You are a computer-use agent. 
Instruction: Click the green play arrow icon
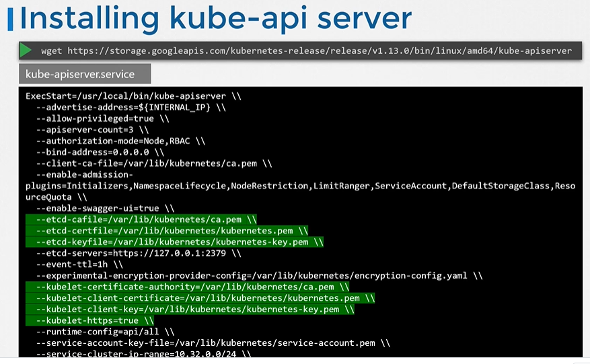pos(26,50)
